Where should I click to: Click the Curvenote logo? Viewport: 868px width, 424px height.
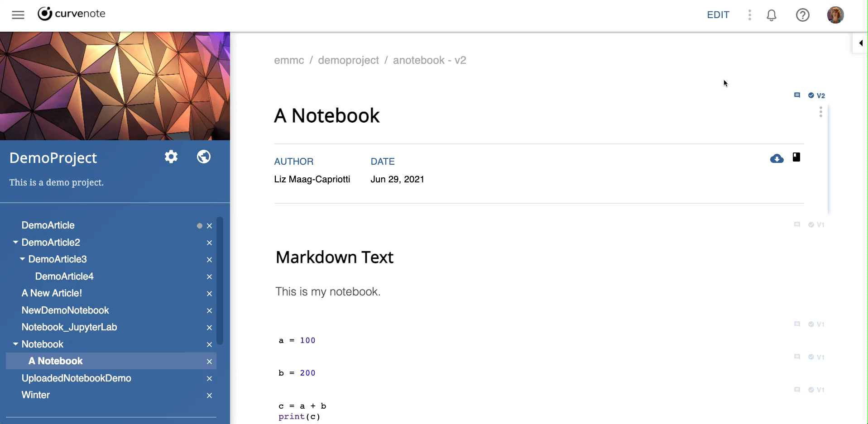[x=72, y=14]
